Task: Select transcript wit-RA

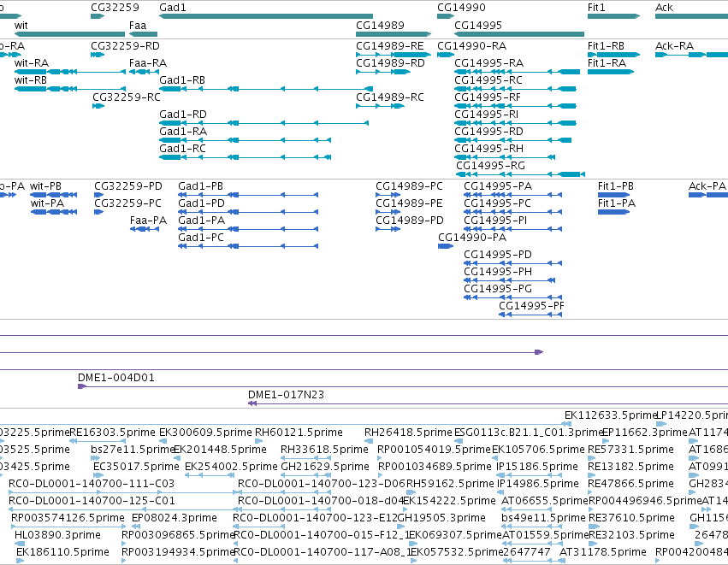Action: tap(69, 72)
